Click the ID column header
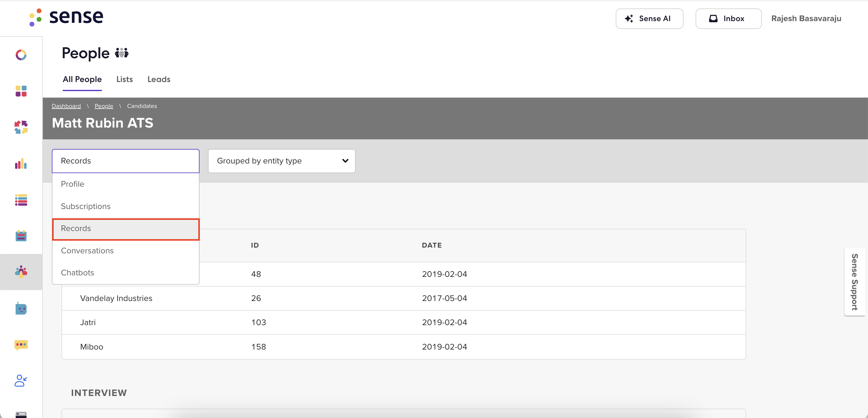Screen dimensions: 868x418 click(255, 245)
